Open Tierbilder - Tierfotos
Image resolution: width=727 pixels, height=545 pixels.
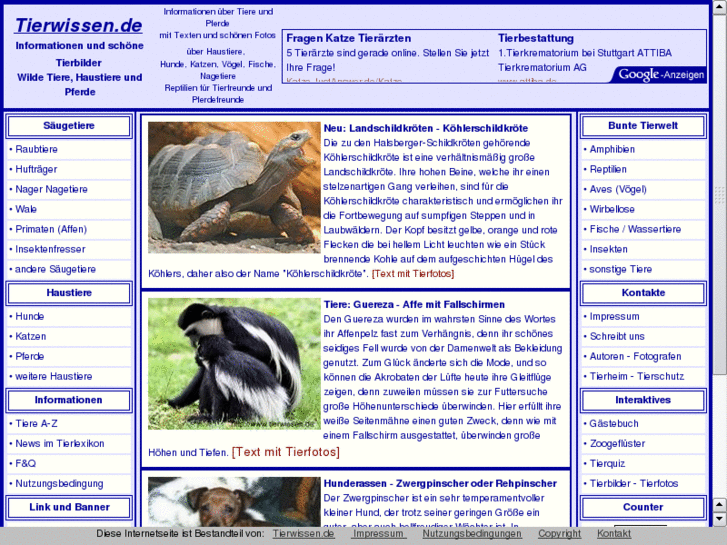[x=634, y=483]
